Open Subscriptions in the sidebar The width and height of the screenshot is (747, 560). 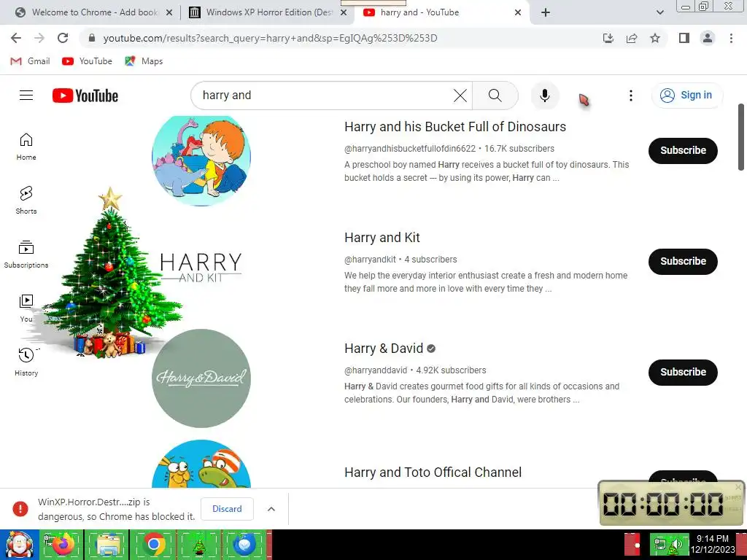tap(26, 254)
